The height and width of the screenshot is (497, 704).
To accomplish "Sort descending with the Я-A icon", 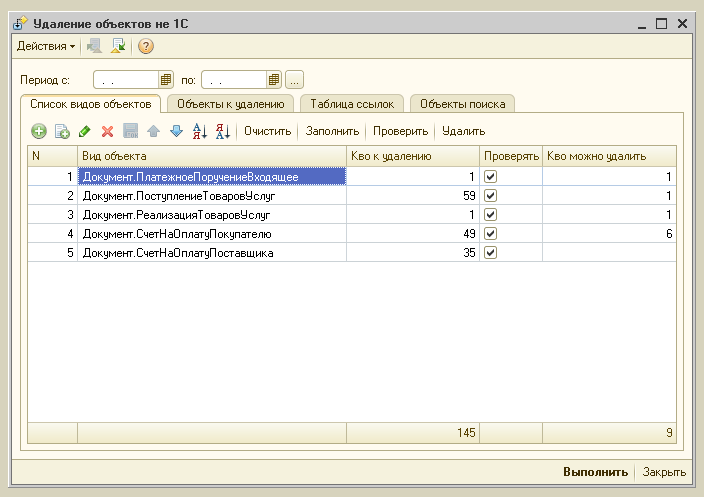I will pyautogui.click(x=223, y=131).
